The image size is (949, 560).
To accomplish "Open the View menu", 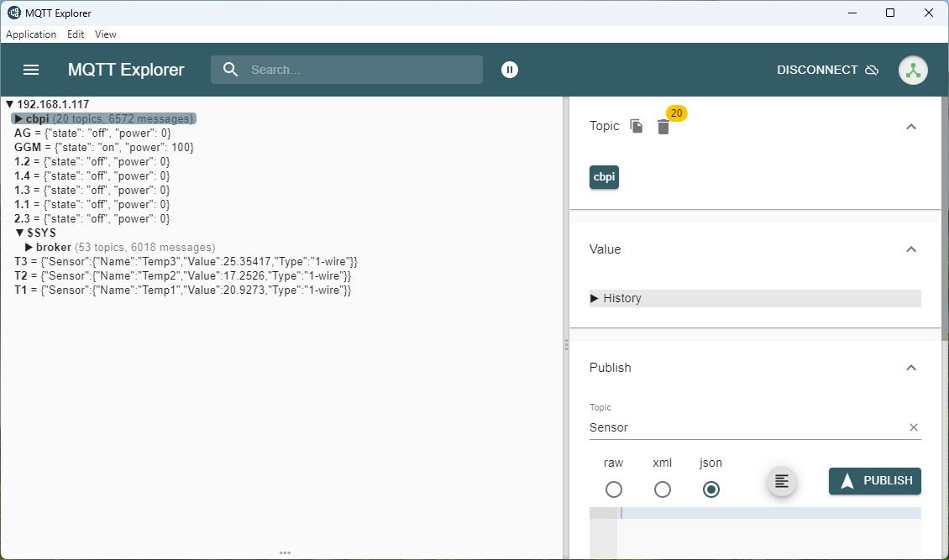I will [106, 34].
